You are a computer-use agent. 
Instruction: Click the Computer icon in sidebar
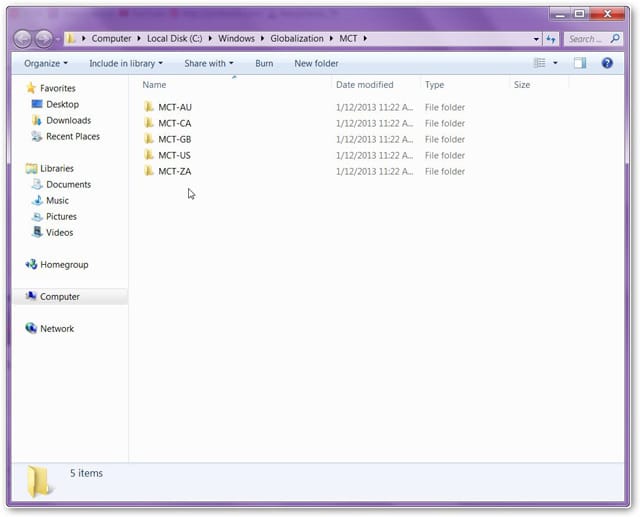coord(31,296)
